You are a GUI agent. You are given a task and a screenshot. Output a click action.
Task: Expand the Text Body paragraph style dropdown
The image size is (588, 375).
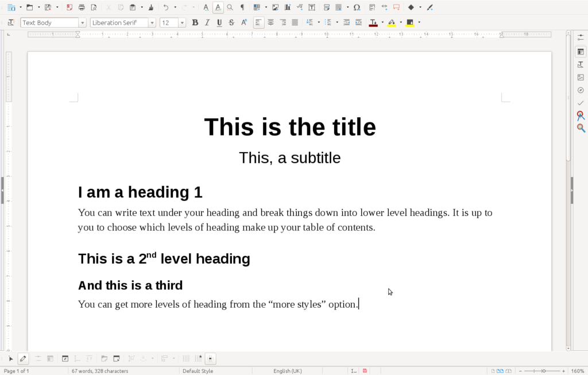(x=83, y=23)
